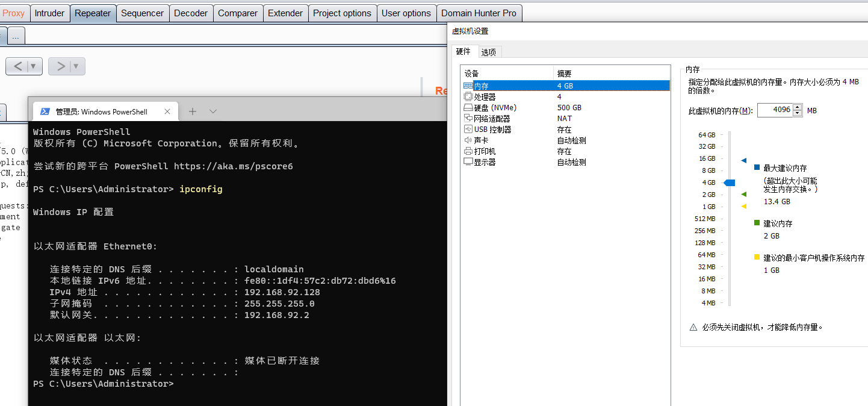Click the 4 MB memory scale label
The image size is (868, 406).
pyautogui.click(x=708, y=303)
